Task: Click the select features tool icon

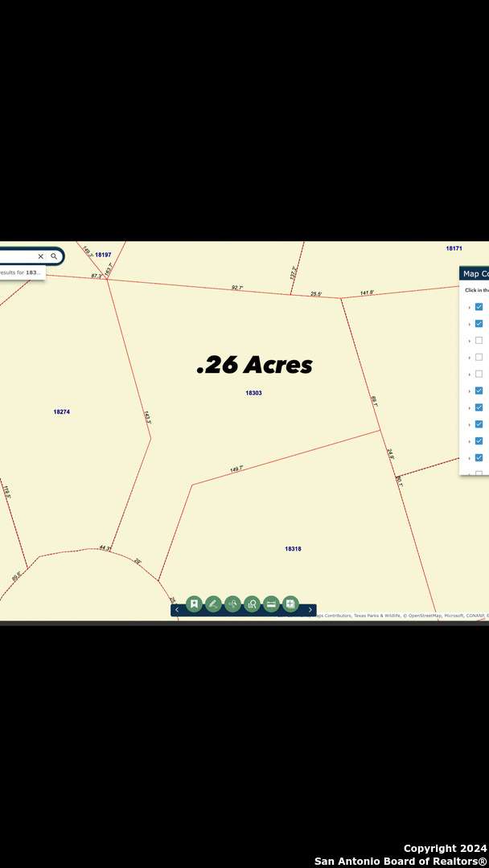Action: point(232,604)
